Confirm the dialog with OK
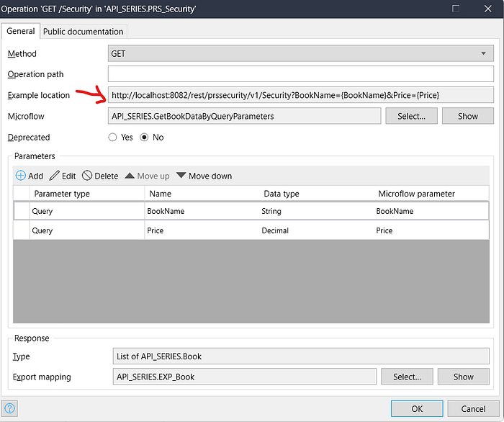The image size is (504, 422). [417, 408]
